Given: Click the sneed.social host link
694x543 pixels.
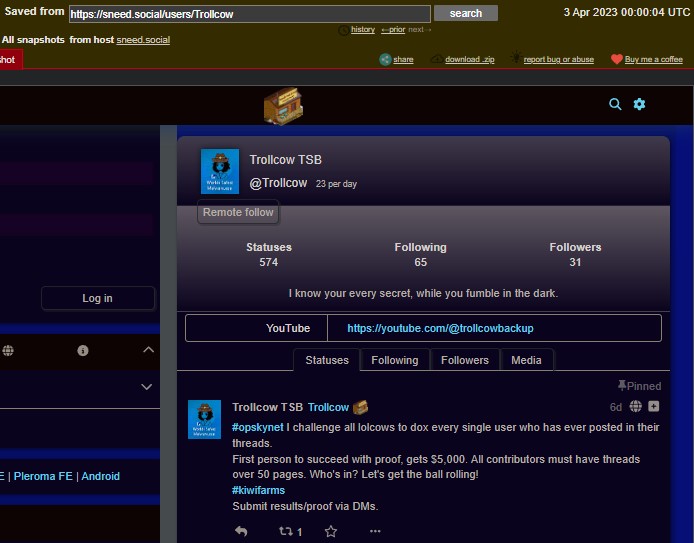Looking at the screenshot, I should coord(143,40).
